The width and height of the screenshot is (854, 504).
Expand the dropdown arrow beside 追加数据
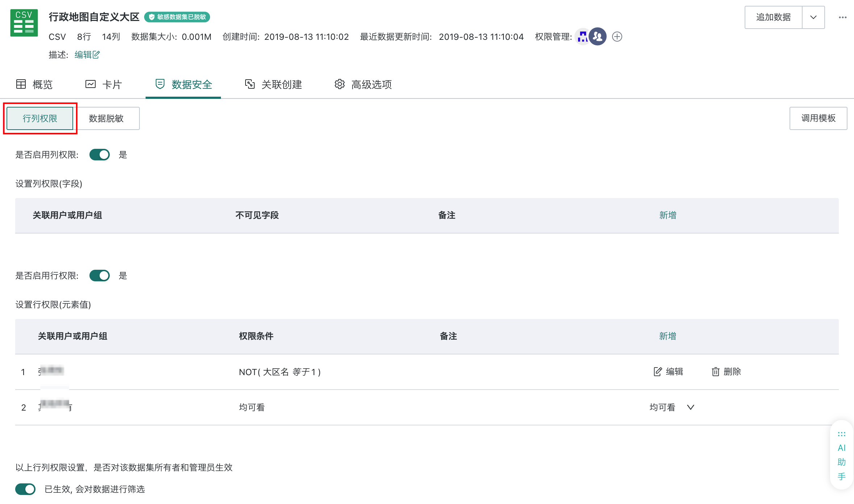click(813, 17)
